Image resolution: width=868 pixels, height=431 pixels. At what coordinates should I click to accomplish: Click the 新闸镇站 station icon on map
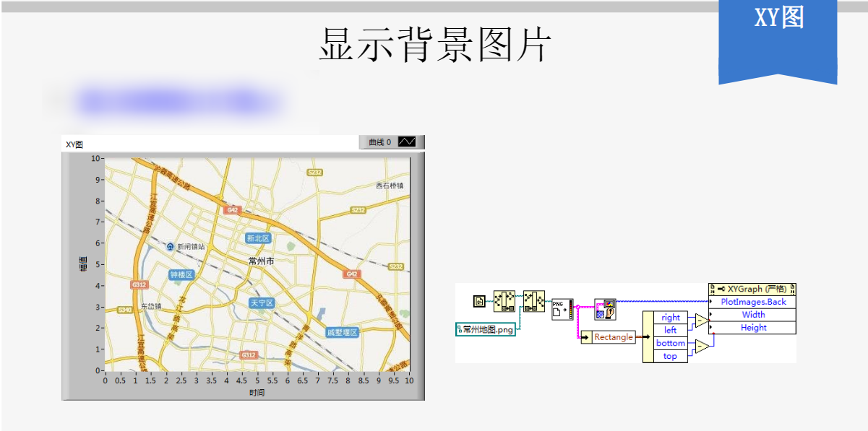pos(171,247)
